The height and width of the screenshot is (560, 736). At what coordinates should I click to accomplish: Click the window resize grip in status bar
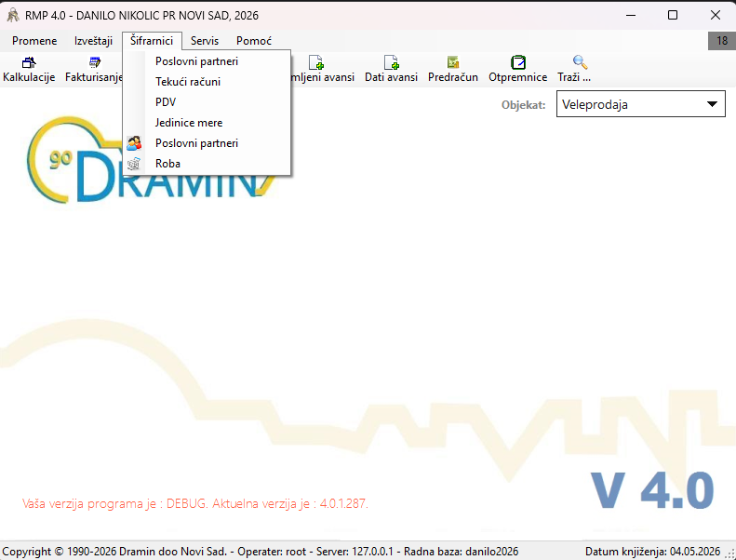coord(730,553)
